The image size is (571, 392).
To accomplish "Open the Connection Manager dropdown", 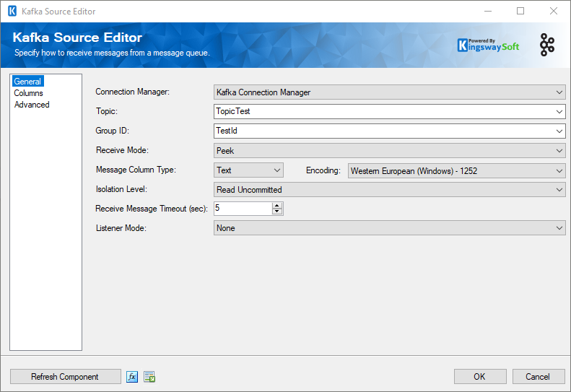I will (x=389, y=92).
